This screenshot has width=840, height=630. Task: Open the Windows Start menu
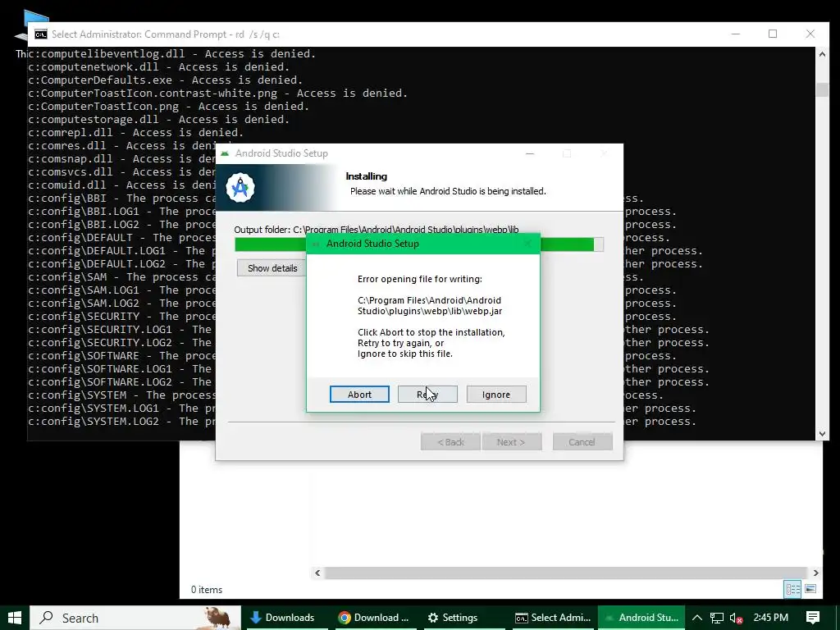point(15,618)
